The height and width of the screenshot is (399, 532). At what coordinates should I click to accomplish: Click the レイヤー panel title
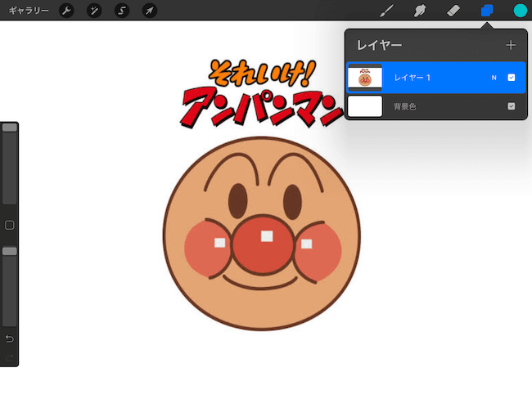379,45
